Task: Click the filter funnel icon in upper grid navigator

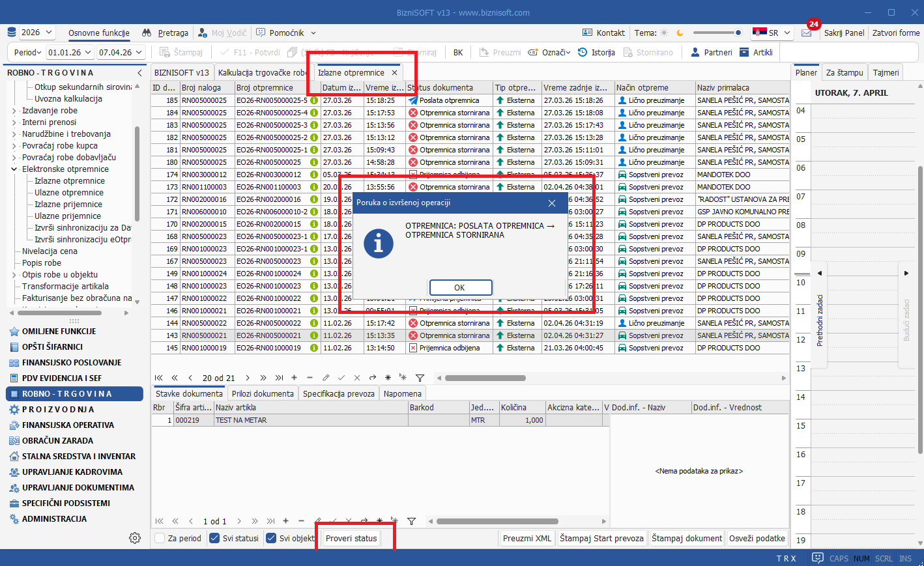Action: point(420,378)
